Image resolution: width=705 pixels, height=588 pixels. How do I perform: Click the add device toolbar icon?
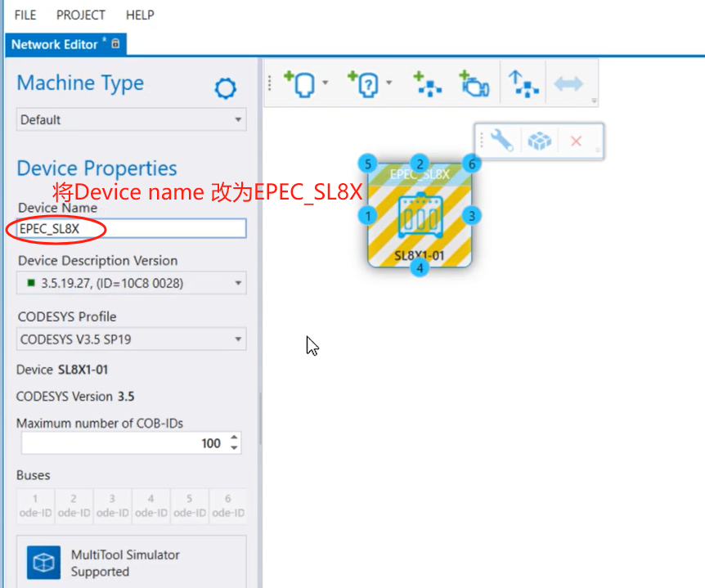[300, 84]
